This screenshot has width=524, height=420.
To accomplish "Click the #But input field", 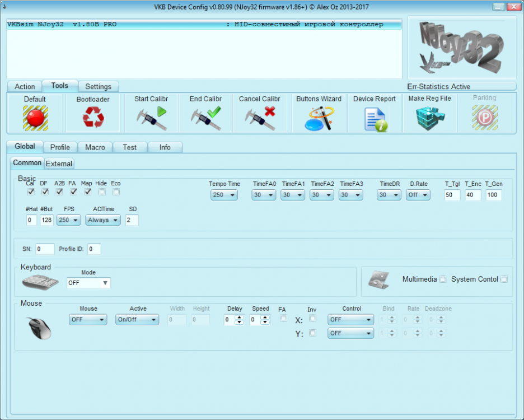I will pyautogui.click(x=46, y=220).
